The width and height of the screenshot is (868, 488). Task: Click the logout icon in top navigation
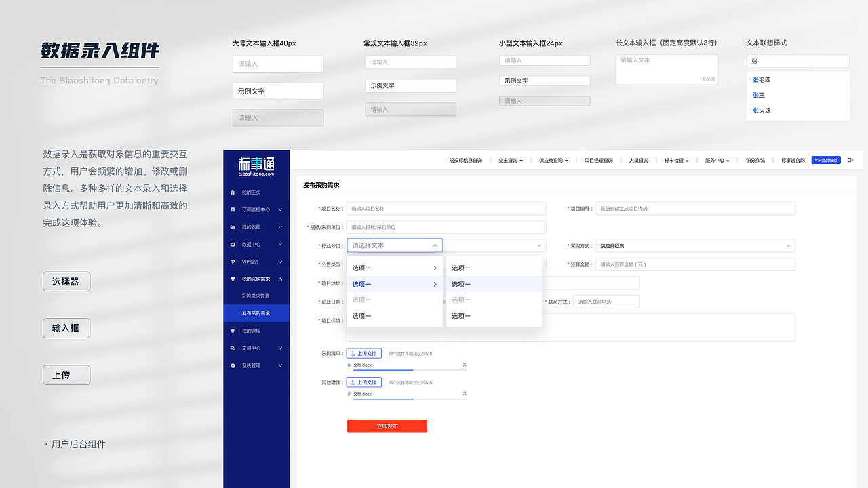(x=850, y=161)
